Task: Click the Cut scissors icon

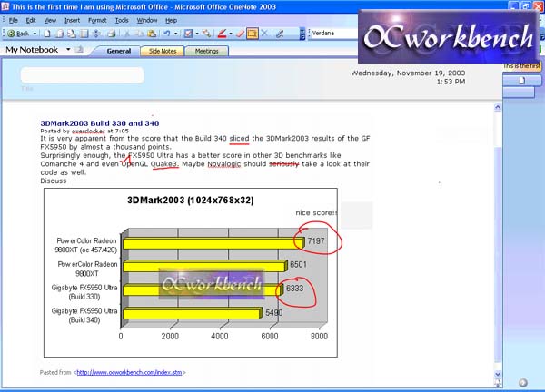Action: point(127,34)
